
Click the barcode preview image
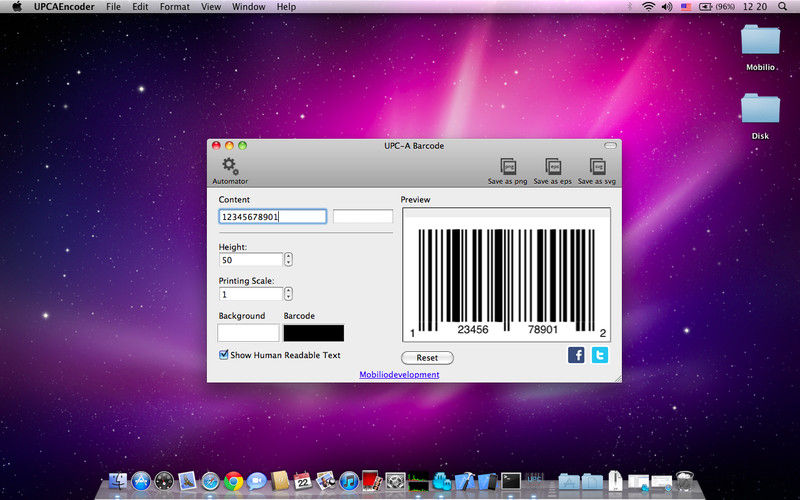coord(506,274)
